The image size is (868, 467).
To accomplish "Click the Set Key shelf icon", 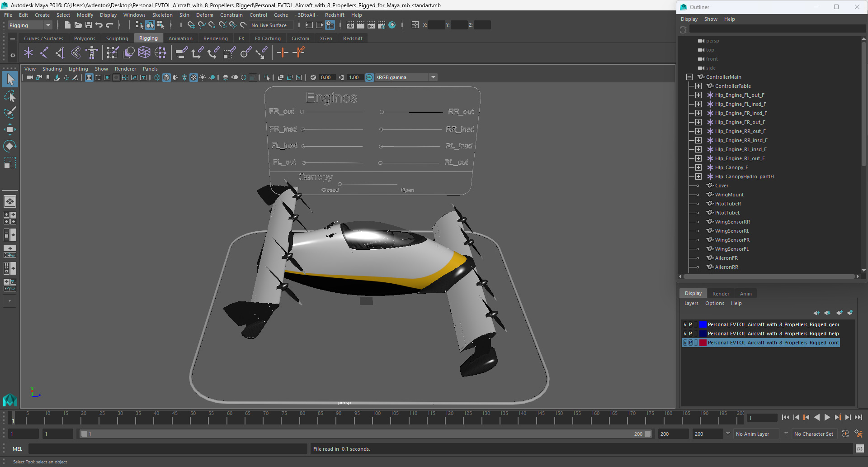I will [x=283, y=52].
